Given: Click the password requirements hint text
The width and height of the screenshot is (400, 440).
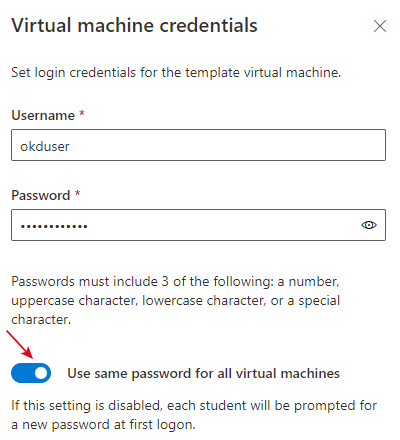Looking at the screenshot, I should click(175, 300).
